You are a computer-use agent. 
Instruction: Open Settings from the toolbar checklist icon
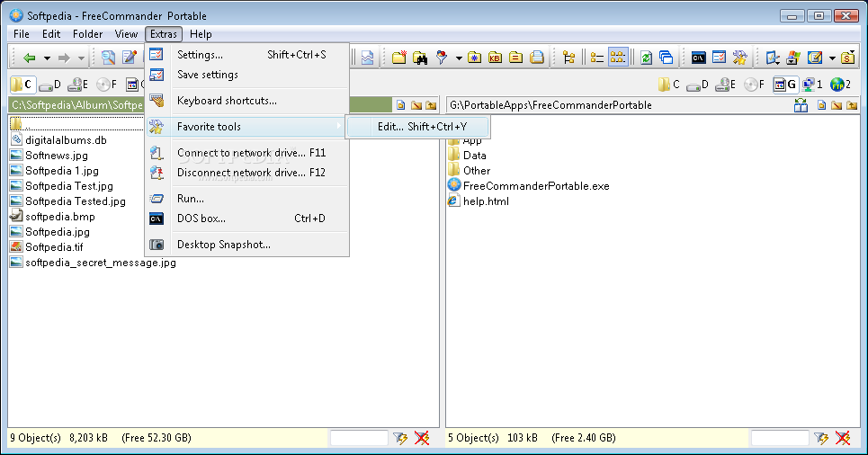click(719, 57)
